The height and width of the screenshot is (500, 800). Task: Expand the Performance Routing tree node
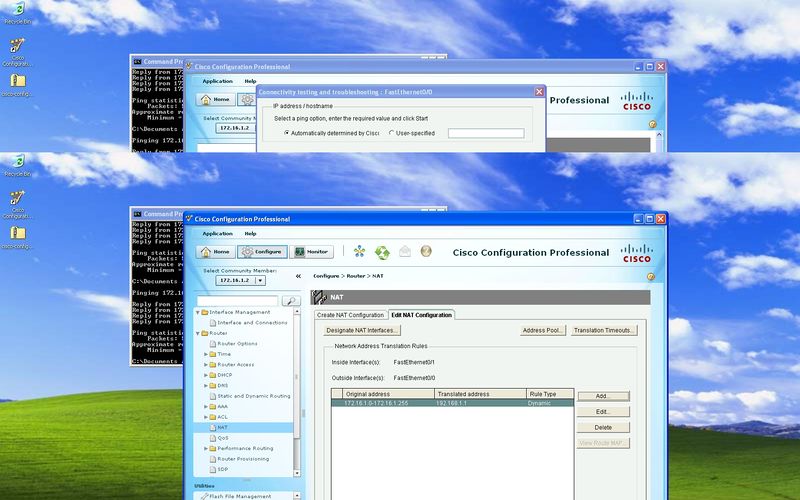tap(206, 448)
